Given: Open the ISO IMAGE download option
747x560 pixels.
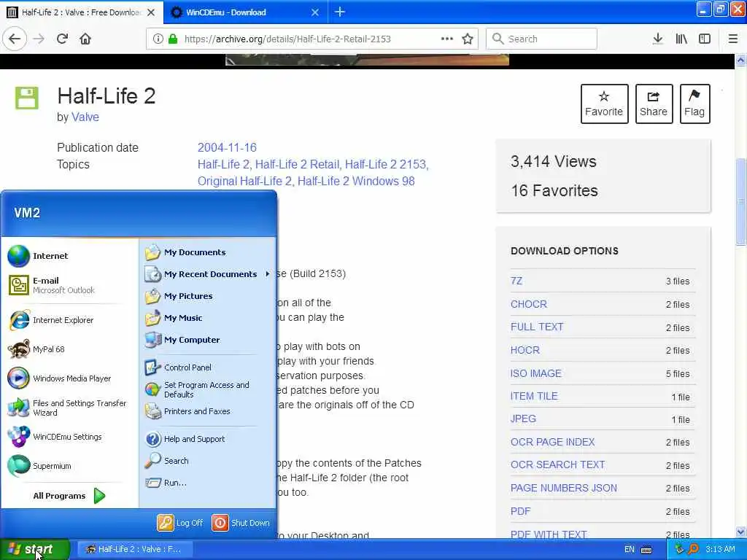Looking at the screenshot, I should pos(536,374).
